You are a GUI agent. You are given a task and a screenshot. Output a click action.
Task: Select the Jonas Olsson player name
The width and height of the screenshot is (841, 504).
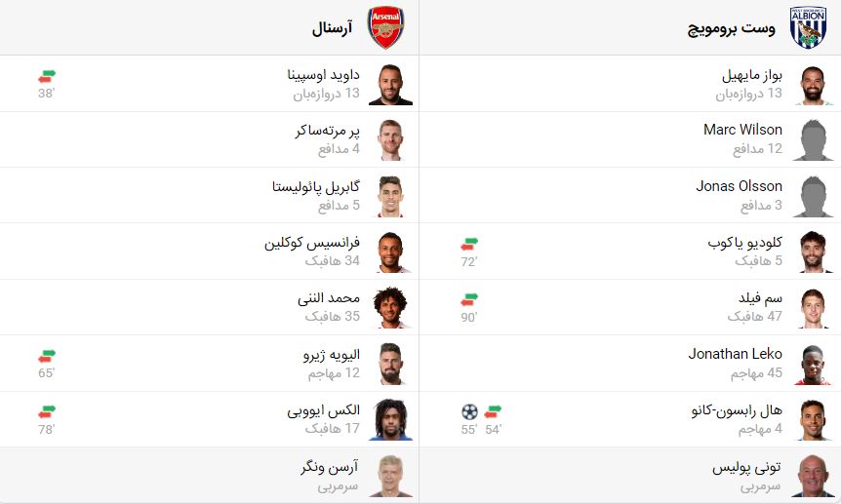[739, 186]
